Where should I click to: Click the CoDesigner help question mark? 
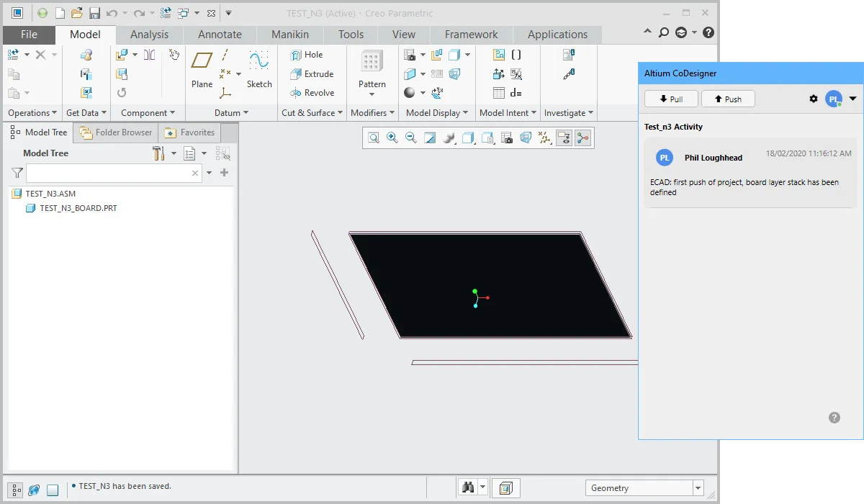pos(834,418)
